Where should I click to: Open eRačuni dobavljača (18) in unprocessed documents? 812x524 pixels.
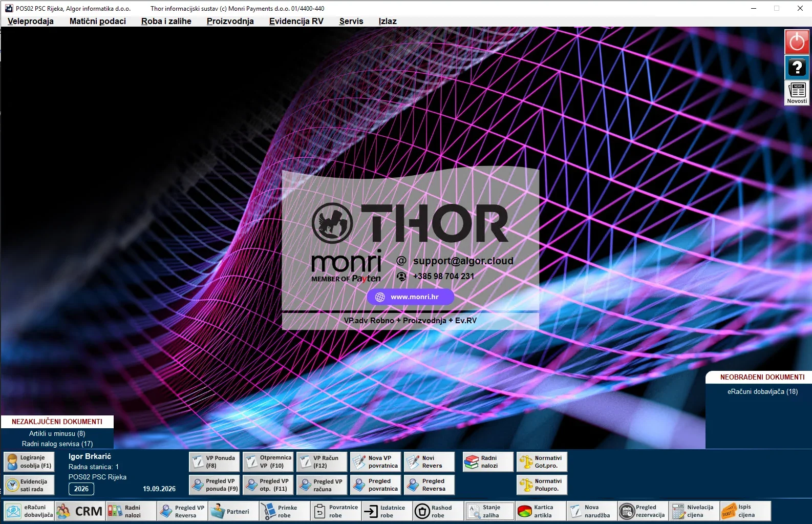tap(762, 391)
